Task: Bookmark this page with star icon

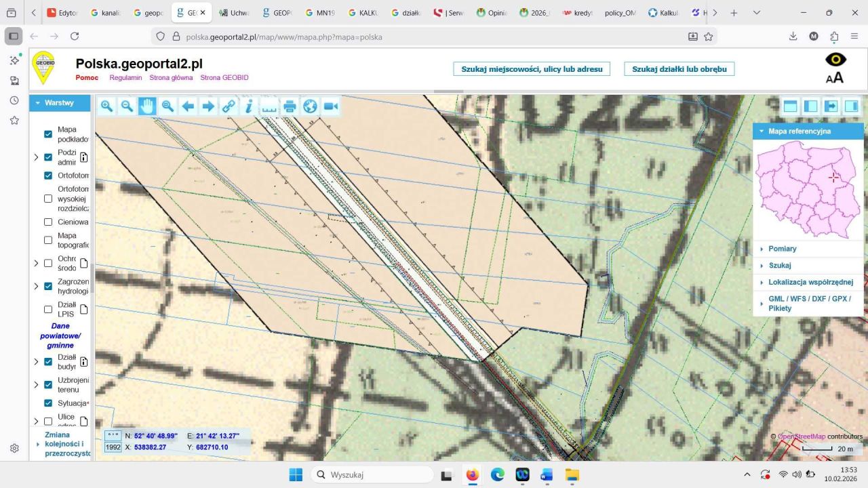Action: click(709, 37)
